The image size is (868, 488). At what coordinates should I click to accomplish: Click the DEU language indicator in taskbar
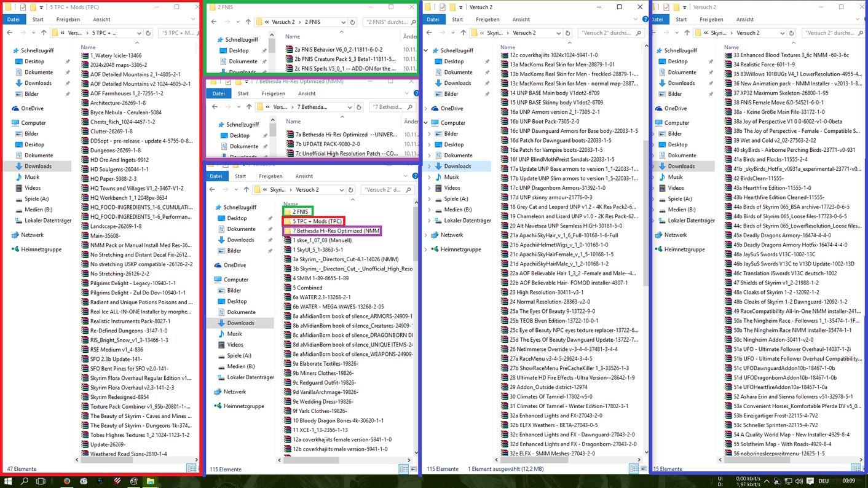pos(823,481)
